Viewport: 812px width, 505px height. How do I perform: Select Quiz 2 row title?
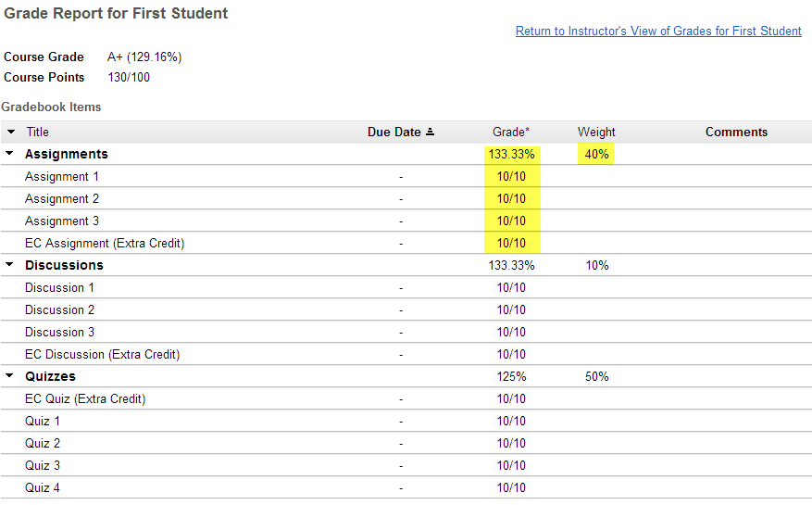(43, 443)
